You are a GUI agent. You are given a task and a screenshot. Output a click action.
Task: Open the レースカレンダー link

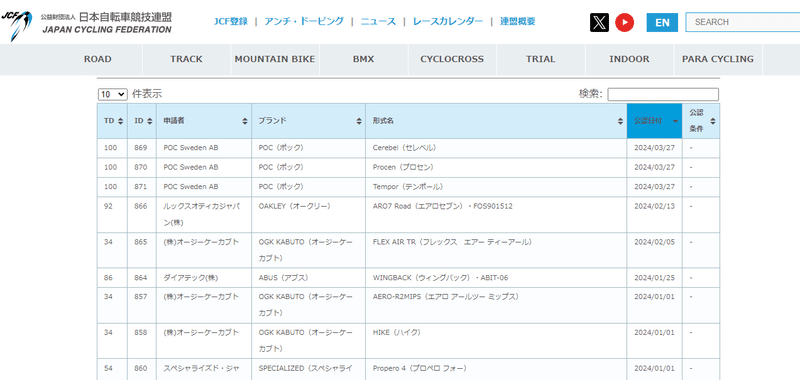[x=448, y=21]
